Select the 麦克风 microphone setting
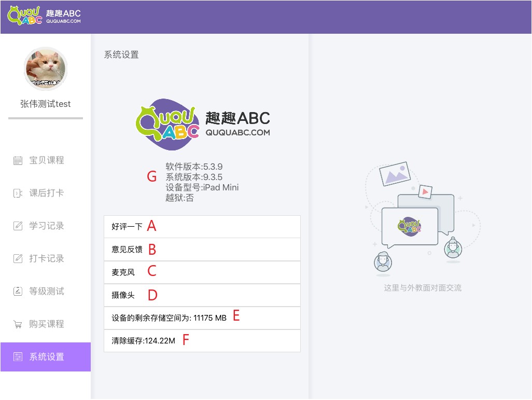The image size is (532, 400). [202, 272]
